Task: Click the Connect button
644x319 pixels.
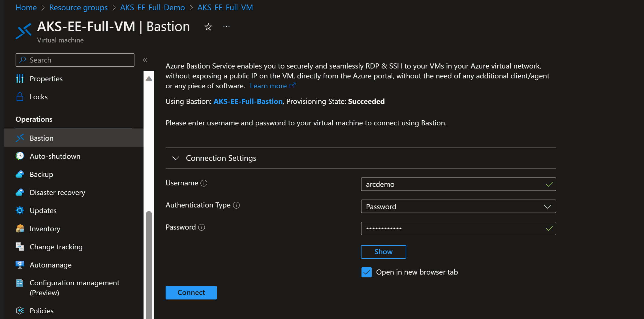Action: [191, 292]
